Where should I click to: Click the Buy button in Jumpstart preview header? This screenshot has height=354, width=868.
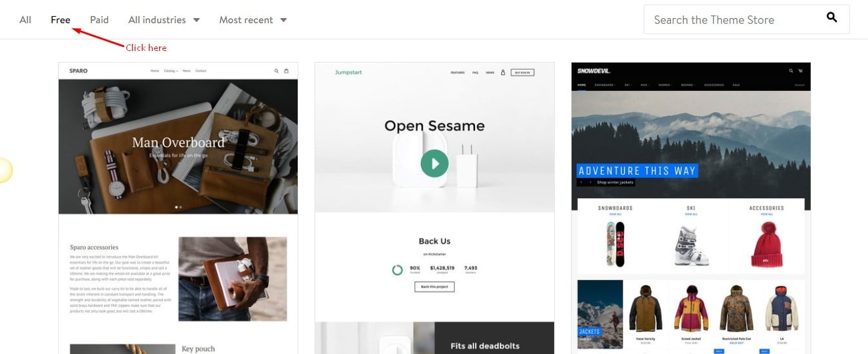[523, 73]
